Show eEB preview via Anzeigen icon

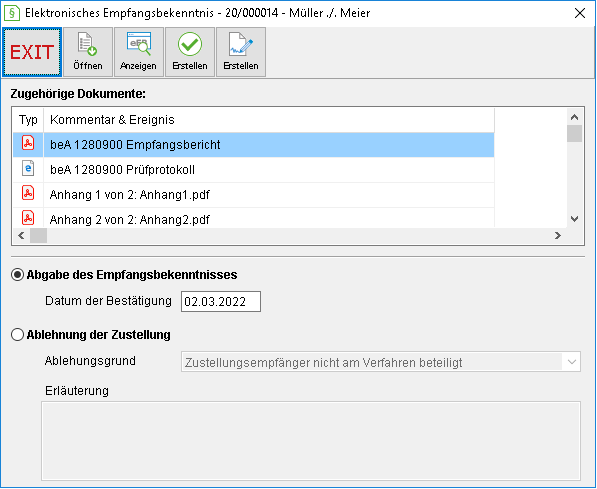(139, 52)
